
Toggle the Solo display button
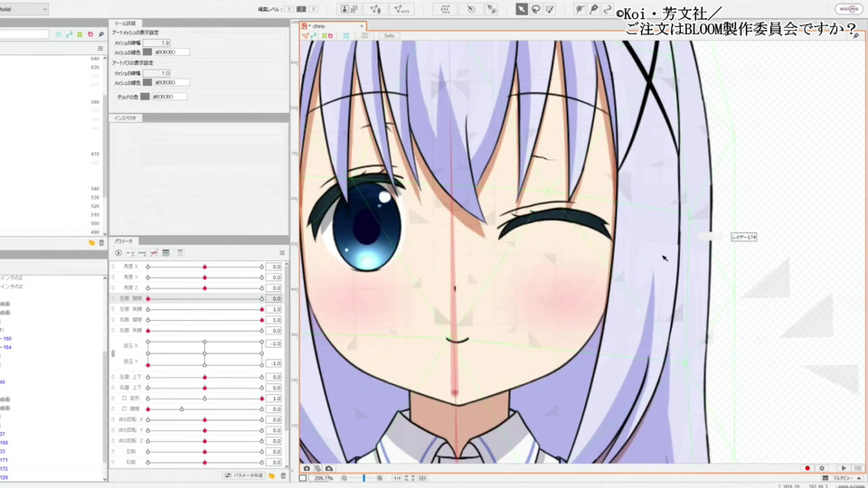click(x=389, y=35)
